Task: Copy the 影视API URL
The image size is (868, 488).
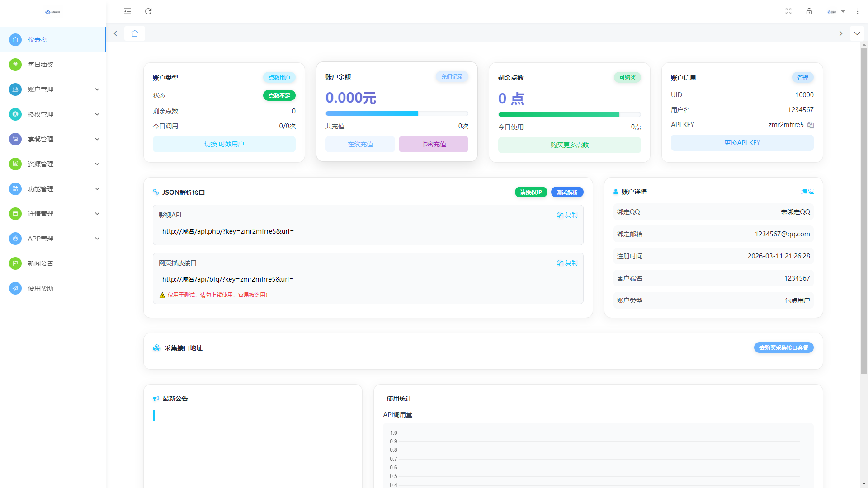Action: (567, 215)
